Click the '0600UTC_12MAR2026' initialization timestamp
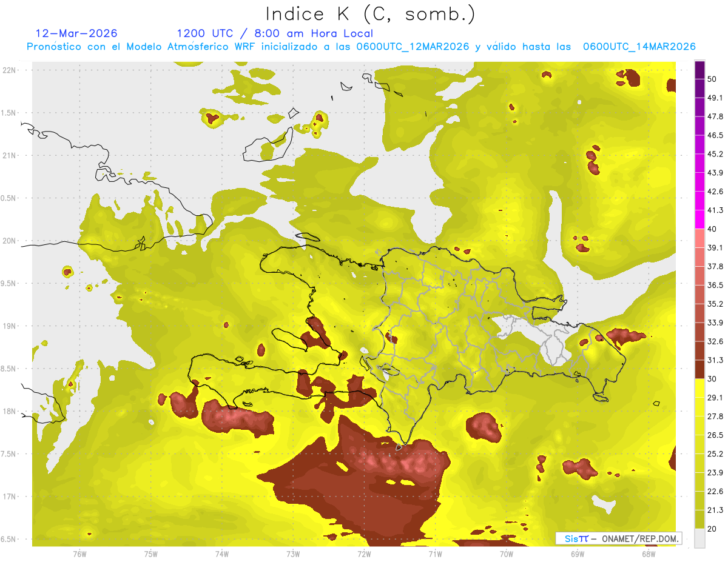This screenshot has height=562, width=728. point(413,47)
